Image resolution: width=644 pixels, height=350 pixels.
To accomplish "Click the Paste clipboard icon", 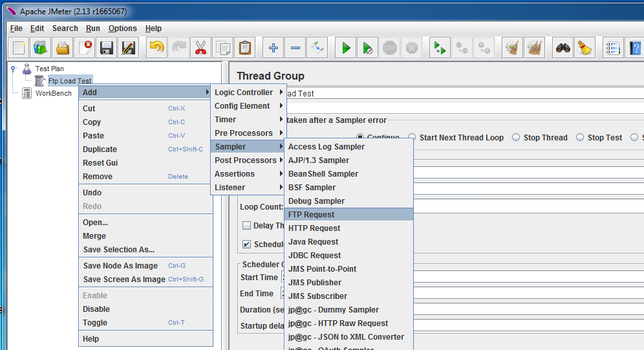I will click(x=245, y=48).
